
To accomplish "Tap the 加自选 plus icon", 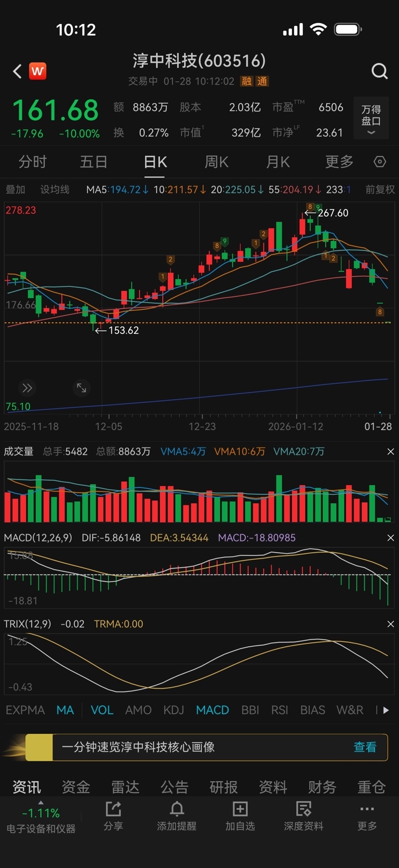I will coord(240,816).
